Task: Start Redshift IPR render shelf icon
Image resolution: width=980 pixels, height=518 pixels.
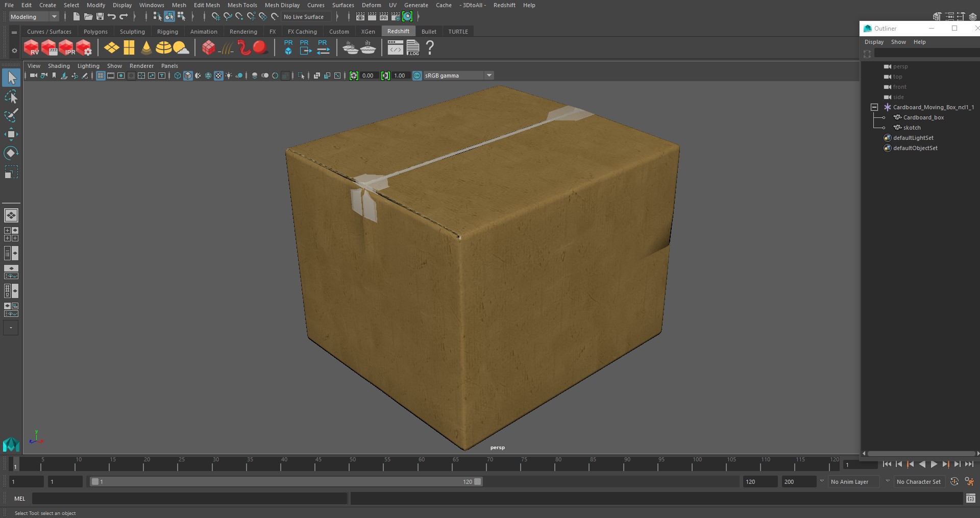Action: pyautogui.click(x=67, y=48)
